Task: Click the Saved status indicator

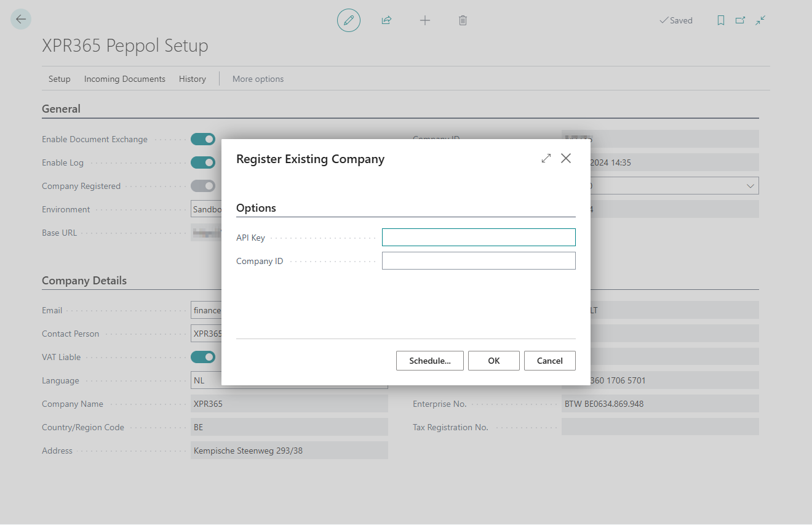Action: click(x=676, y=20)
